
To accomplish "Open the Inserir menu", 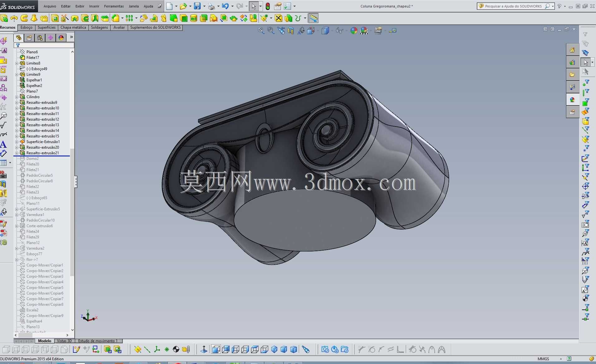I will pos(94,6).
